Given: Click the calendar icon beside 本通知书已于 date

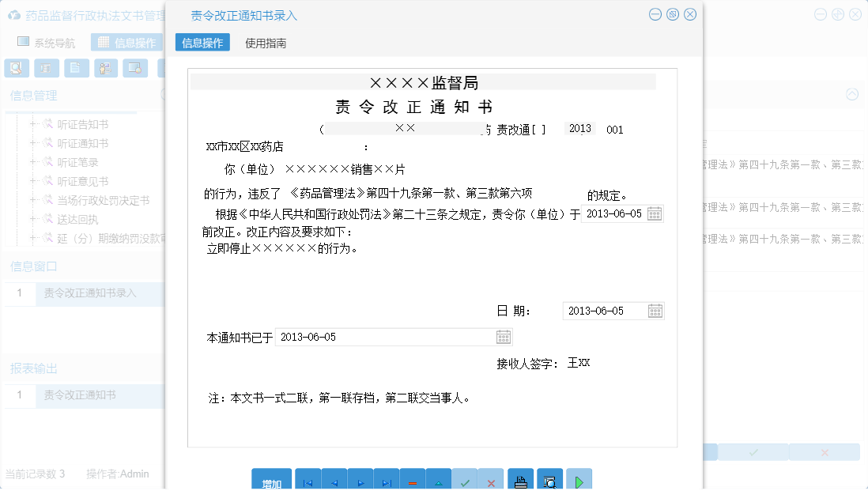Looking at the screenshot, I should 504,336.
